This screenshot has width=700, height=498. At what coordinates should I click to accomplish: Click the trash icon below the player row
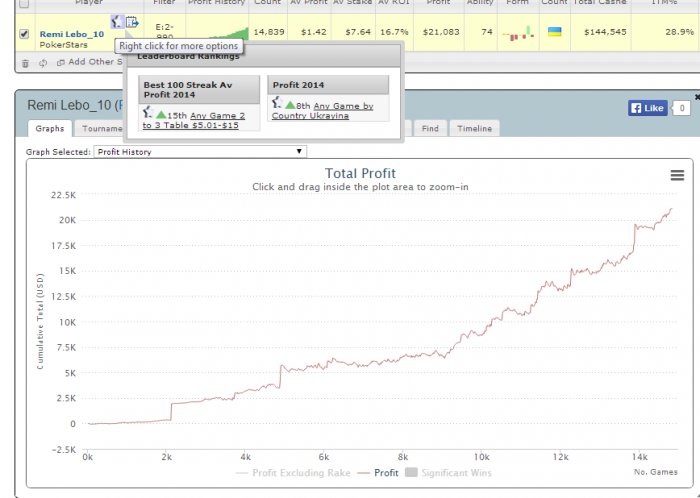pyautogui.click(x=25, y=62)
